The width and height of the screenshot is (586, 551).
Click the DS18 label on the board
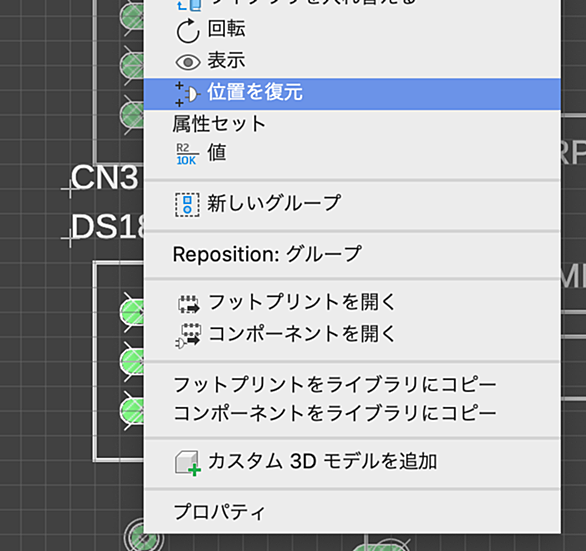[x=107, y=227]
